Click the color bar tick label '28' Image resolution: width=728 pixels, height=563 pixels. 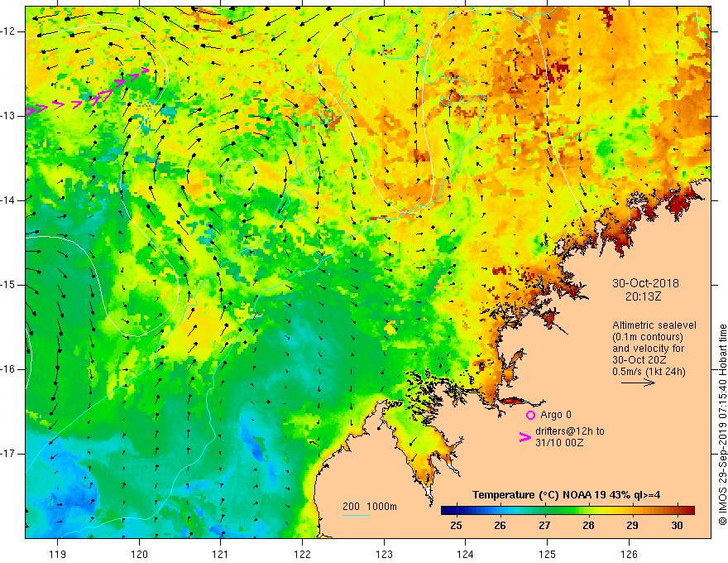588,526
